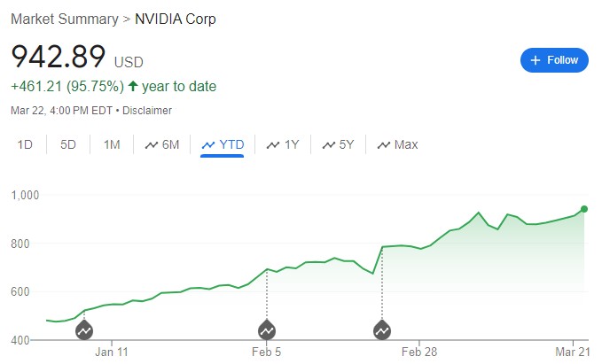
Task: Click the green endpoint dot on chart
Action: [x=584, y=209]
